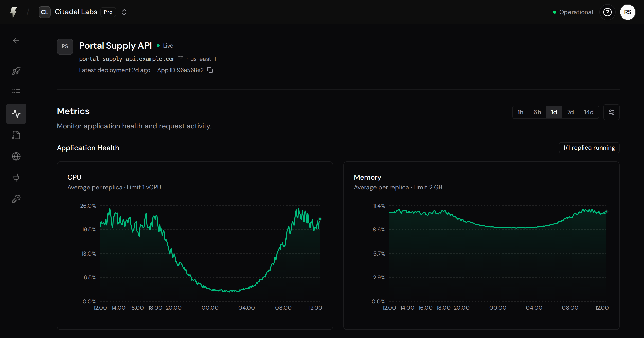The image size is (644, 338).
Task: Select the 7d time range
Action: tap(570, 112)
